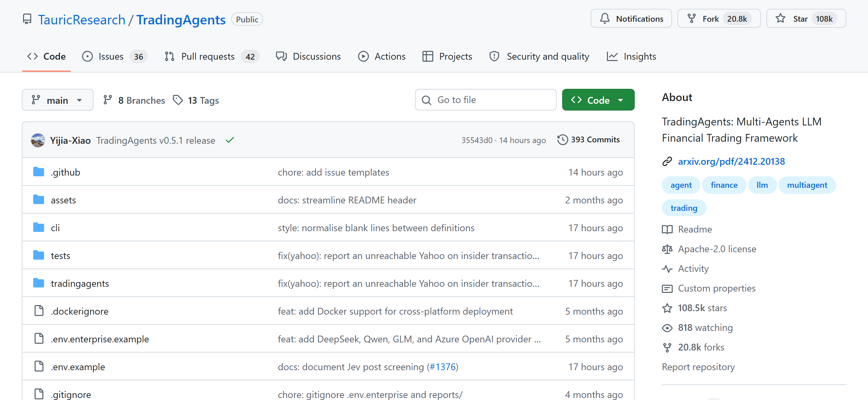
Task: Click the fork icon next to 20.8k forks
Action: coord(667,347)
